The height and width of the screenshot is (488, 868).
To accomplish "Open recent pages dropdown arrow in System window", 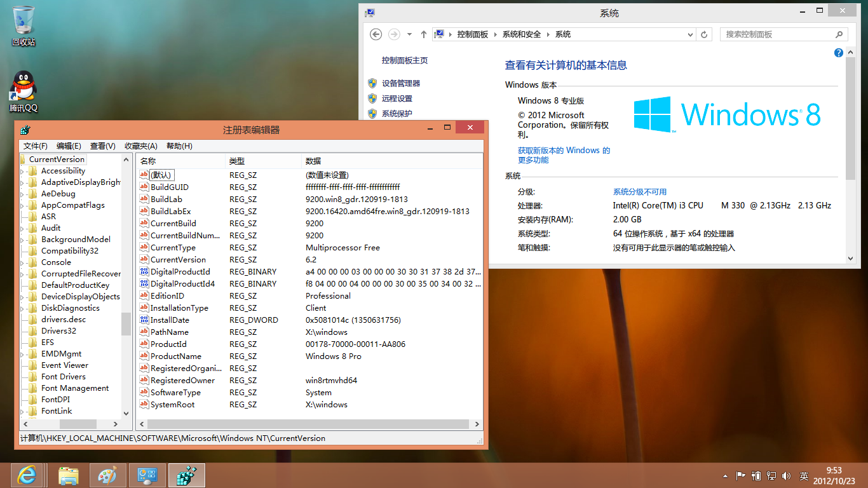I will [x=409, y=34].
